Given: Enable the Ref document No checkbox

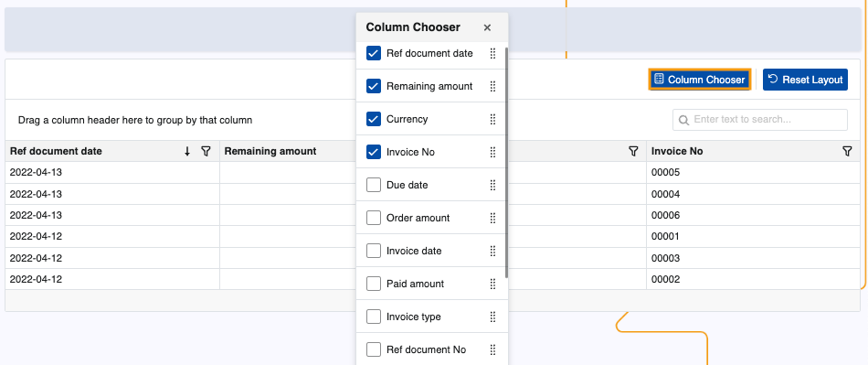Looking at the screenshot, I should click(374, 350).
